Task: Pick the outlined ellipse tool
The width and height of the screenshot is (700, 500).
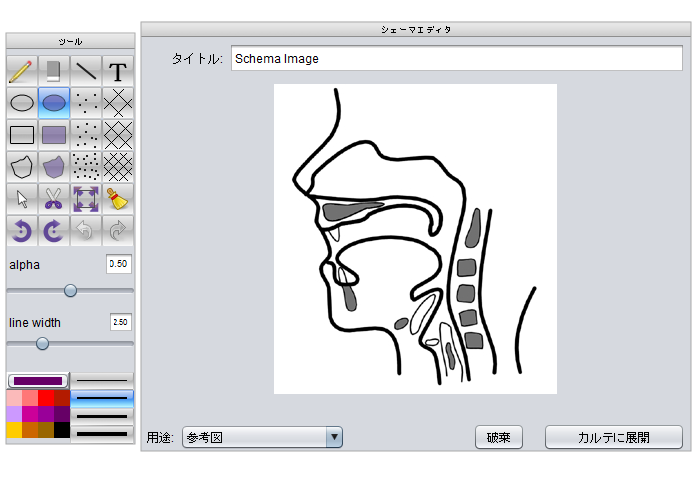Action: [x=22, y=103]
